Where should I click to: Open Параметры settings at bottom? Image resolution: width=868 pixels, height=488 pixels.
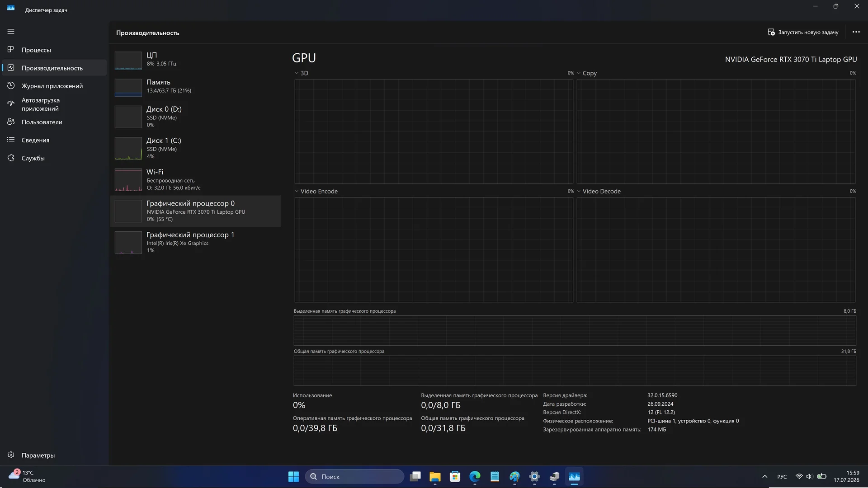click(x=54, y=455)
